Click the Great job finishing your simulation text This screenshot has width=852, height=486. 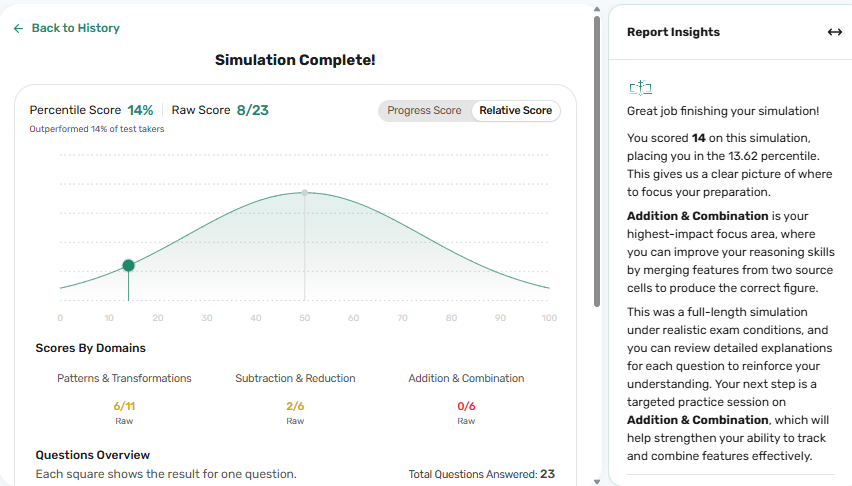[723, 111]
